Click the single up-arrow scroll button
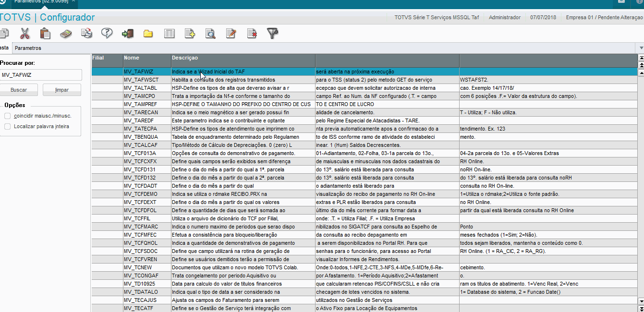Image resolution: width=644 pixels, height=312 pixels. click(x=641, y=72)
